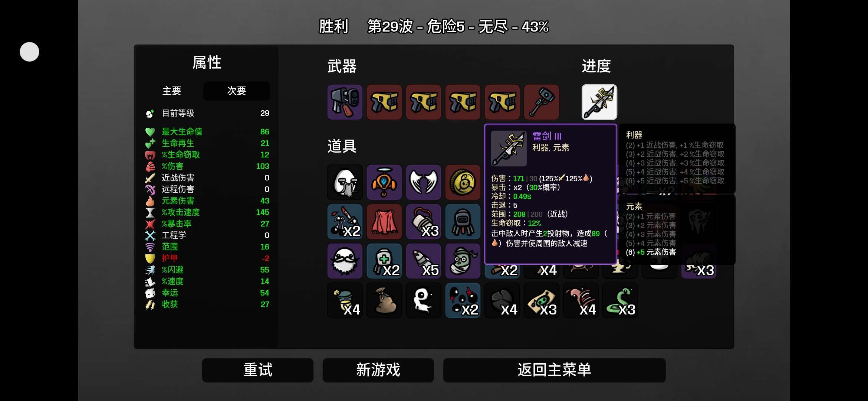Click the 重试 retry button
Screen dimensions: 868x401
[x=258, y=370]
